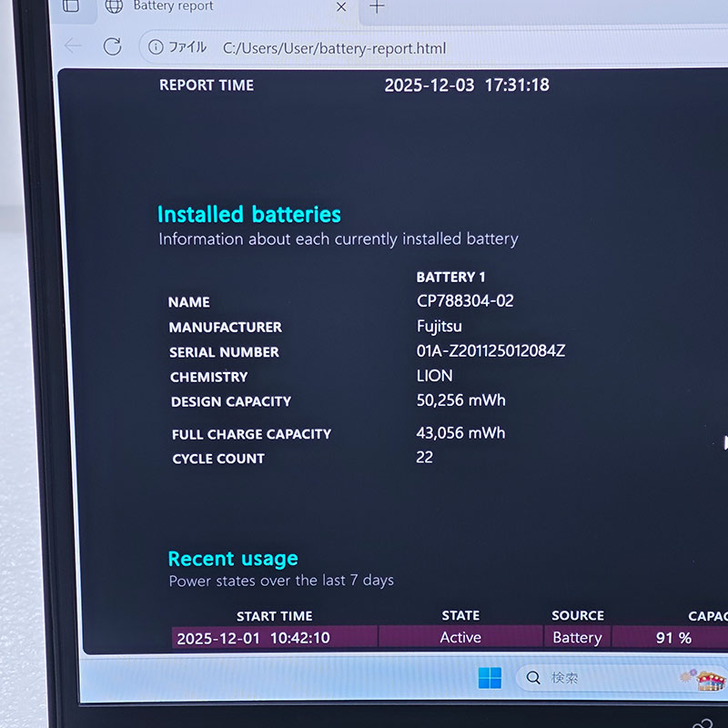Open a new tab with plus icon

377,6
